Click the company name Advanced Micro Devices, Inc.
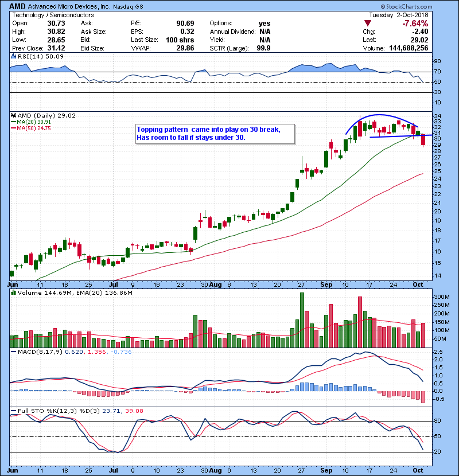 coord(69,6)
